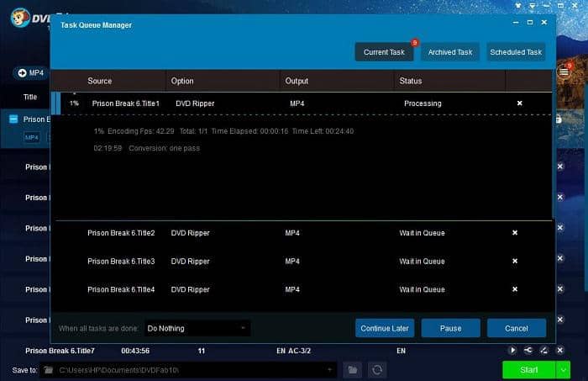Image resolution: width=588 pixels, height=381 pixels.
Task: Select the Prison Break 6.Title1 source text
Action: pyautogui.click(x=126, y=103)
